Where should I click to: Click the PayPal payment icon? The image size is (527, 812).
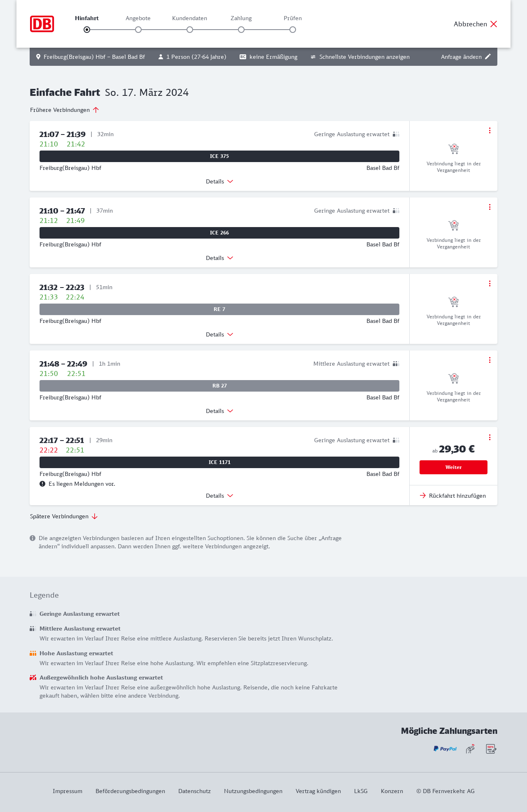pos(445,749)
